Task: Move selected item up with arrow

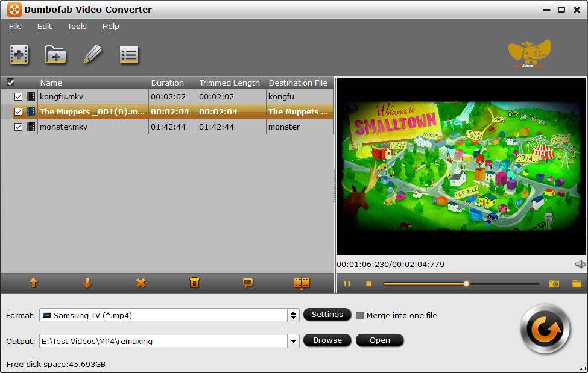Action: point(33,283)
